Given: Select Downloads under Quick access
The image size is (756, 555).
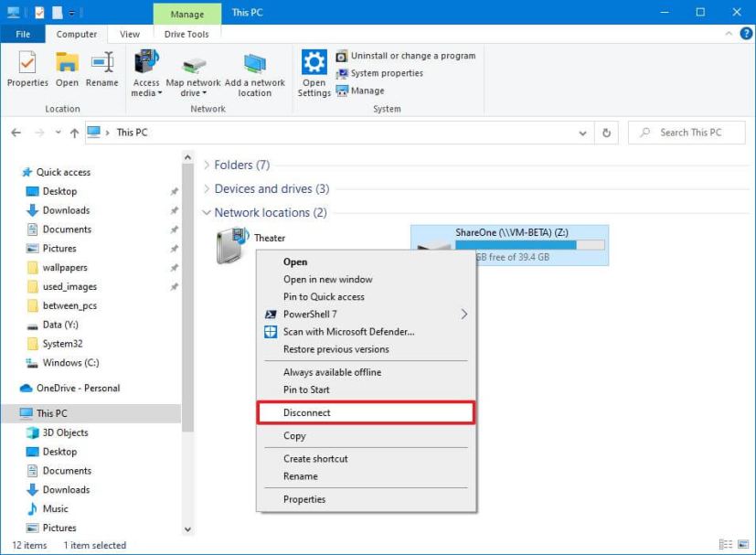Looking at the screenshot, I should point(66,210).
